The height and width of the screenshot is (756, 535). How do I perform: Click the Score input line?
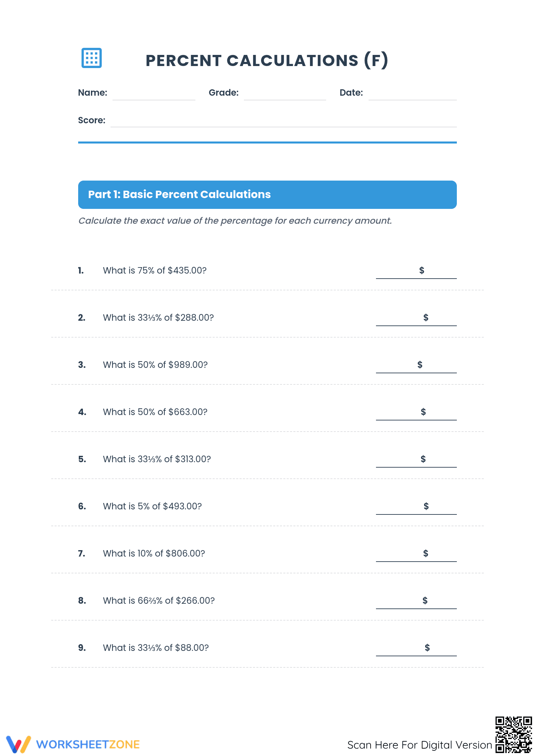pyautogui.click(x=284, y=121)
